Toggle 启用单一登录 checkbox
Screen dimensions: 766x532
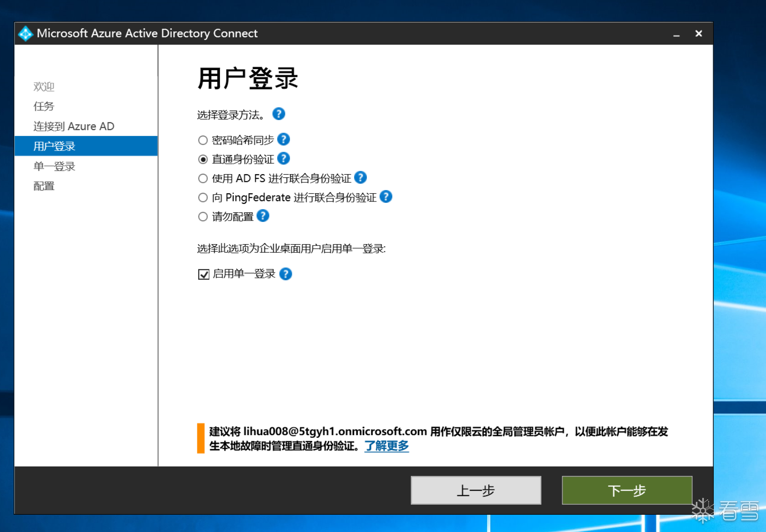[204, 274]
